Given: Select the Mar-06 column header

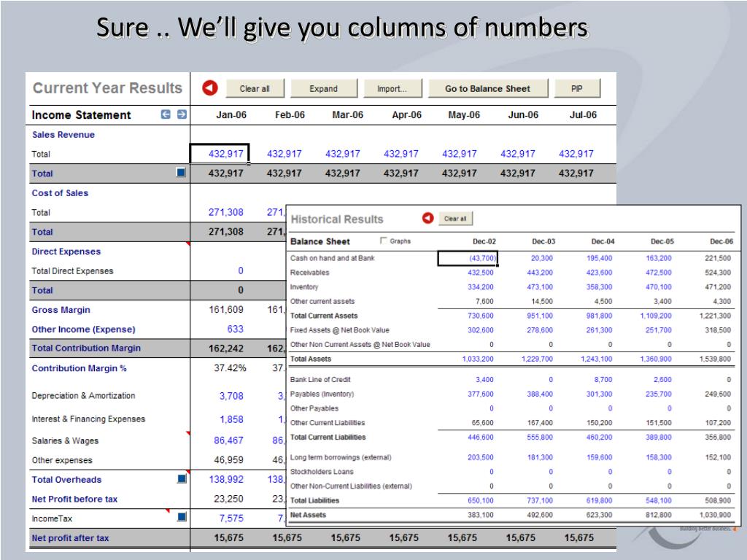Looking at the screenshot, I should (x=348, y=114).
